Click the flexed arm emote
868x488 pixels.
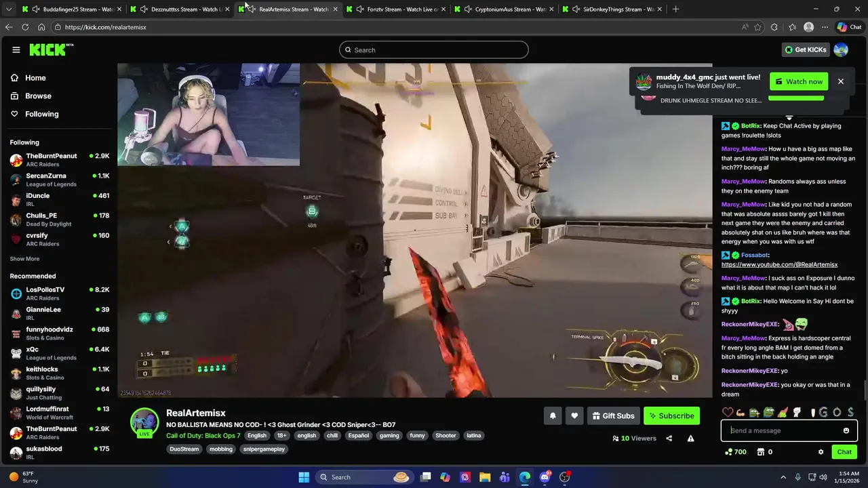tap(741, 412)
